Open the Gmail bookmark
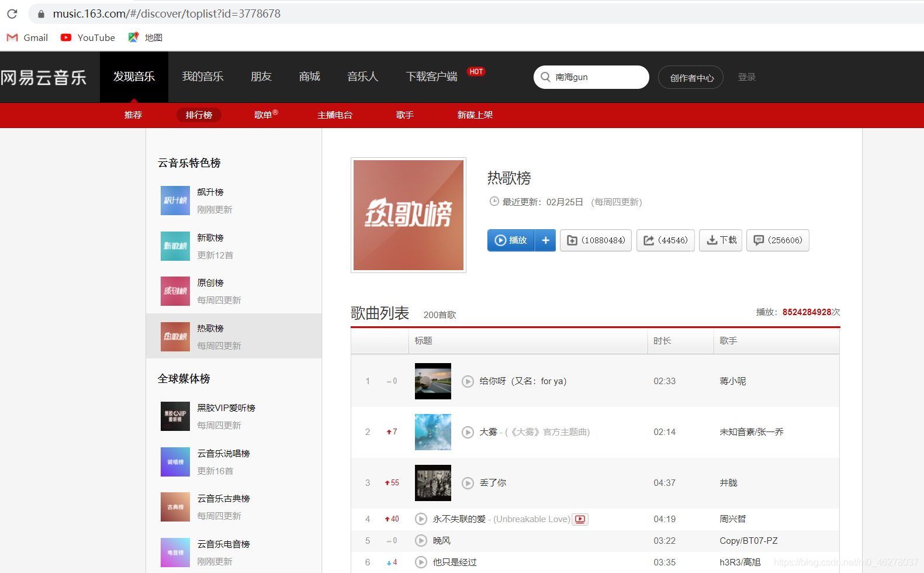 point(27,37)
